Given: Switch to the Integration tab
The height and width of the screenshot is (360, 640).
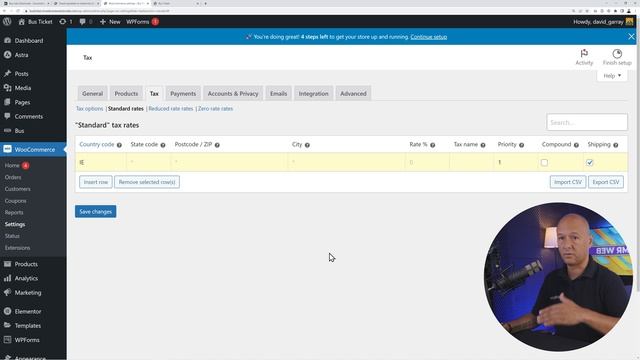Looking at the screenshot, I should [313, 93].
